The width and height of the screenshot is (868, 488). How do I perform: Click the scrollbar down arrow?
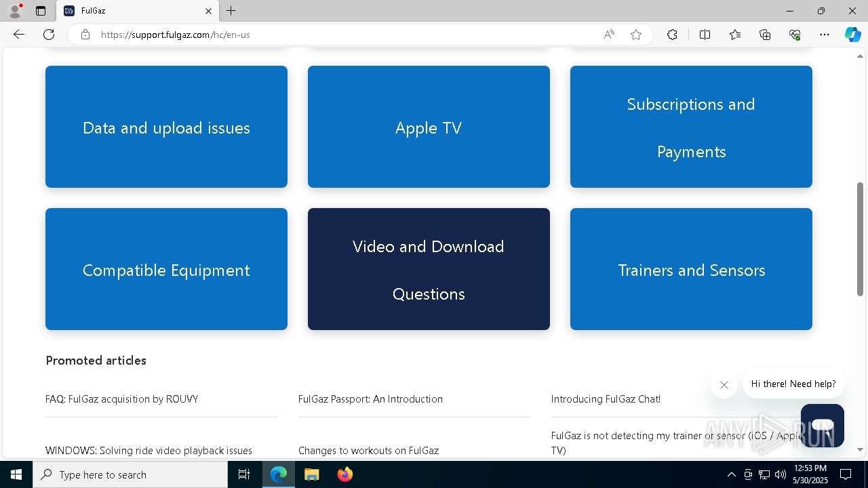pyautogui.click(x=861, y=449)
